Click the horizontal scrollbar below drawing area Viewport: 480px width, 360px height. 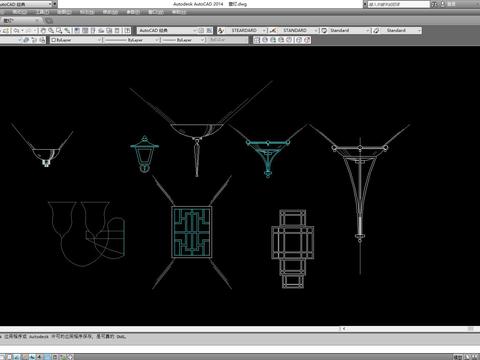click(408, 329)
